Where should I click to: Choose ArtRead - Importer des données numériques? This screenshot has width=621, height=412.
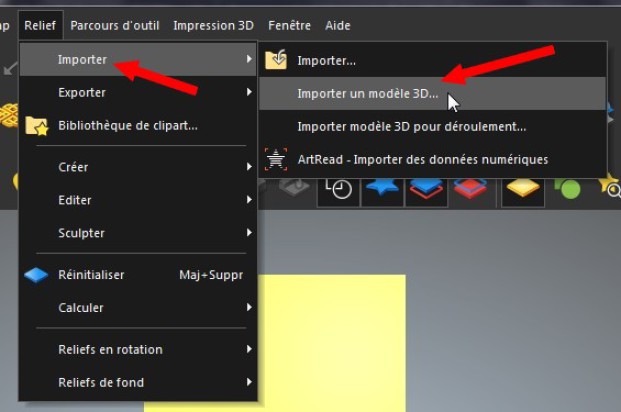[x=432, y=159]
